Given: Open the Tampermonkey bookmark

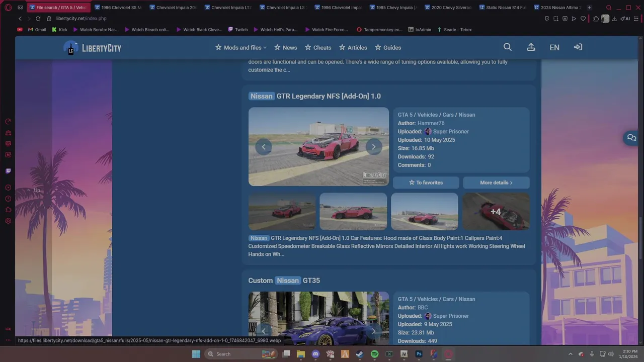Looking at the screenshot, I should pyautogui.click(x=379, y=30).
